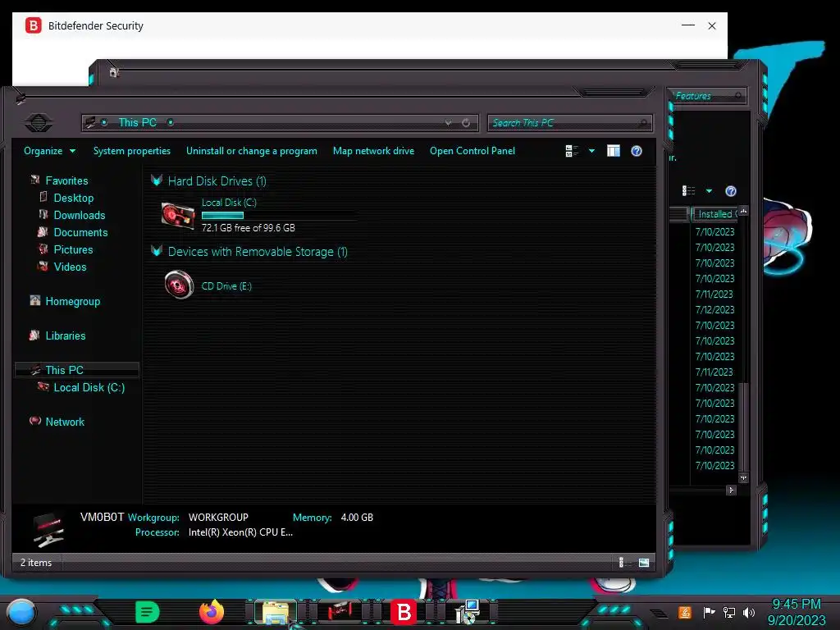Screen dimensions: 840x630
Task: Launch Firefox from the taskbar
Action: point(212,612)
